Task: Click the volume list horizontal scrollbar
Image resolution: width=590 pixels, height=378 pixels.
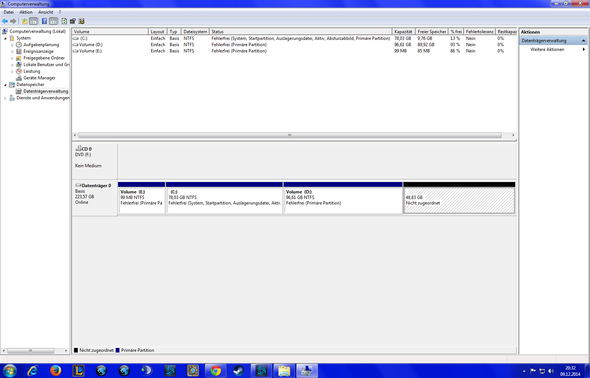Action: pyautogui.click(x=289, y=135)
